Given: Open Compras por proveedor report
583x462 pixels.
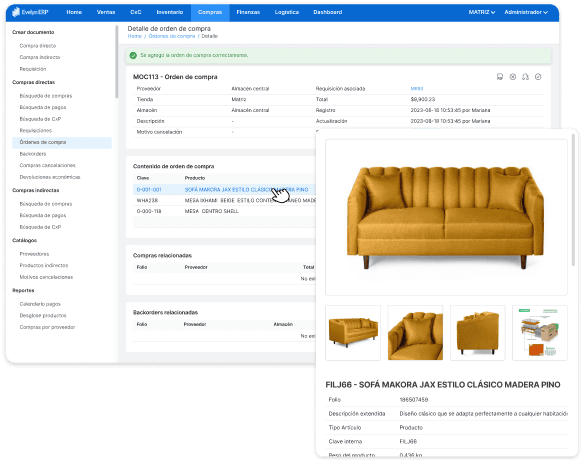Looking at the screenshot, I should point(48,327).
